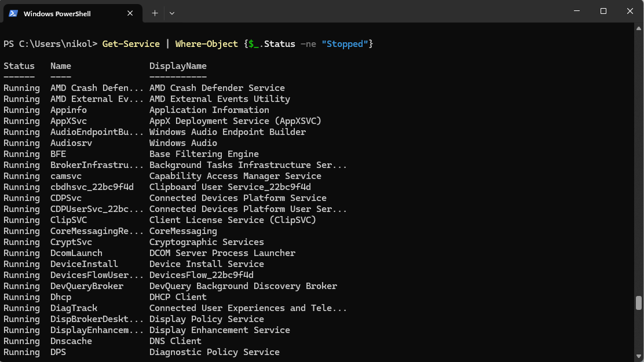
Task: Click DHCP Client display name
Action: [178, 297]
